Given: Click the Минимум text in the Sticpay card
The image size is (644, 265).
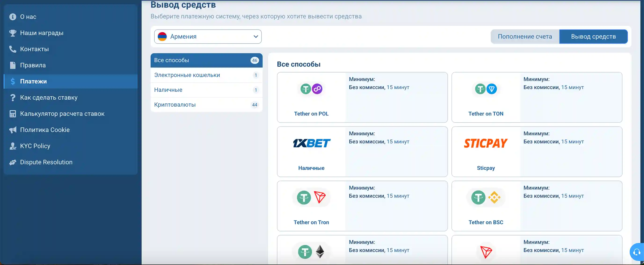Looking at the screenshot, I should (536, 134).
